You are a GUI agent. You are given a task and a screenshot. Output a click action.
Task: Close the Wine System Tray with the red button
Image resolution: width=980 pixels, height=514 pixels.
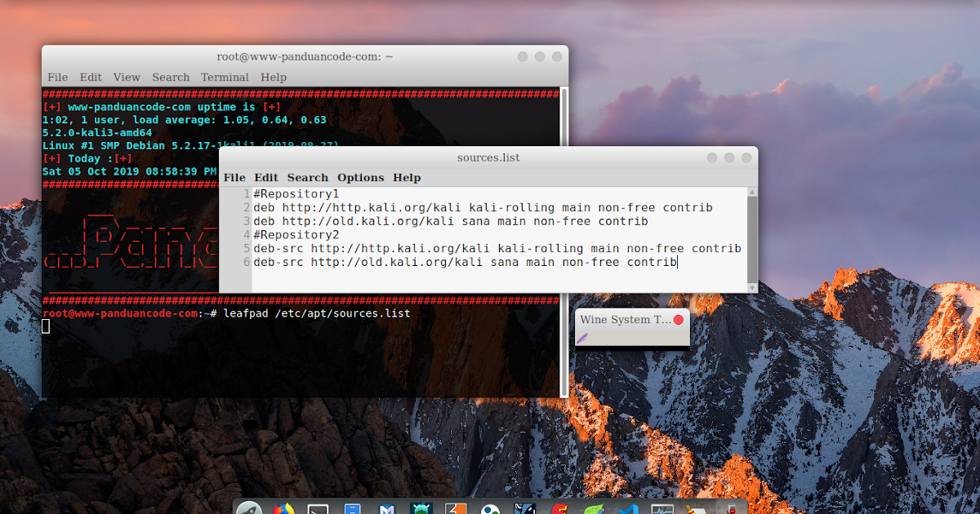tap(678, 320)
